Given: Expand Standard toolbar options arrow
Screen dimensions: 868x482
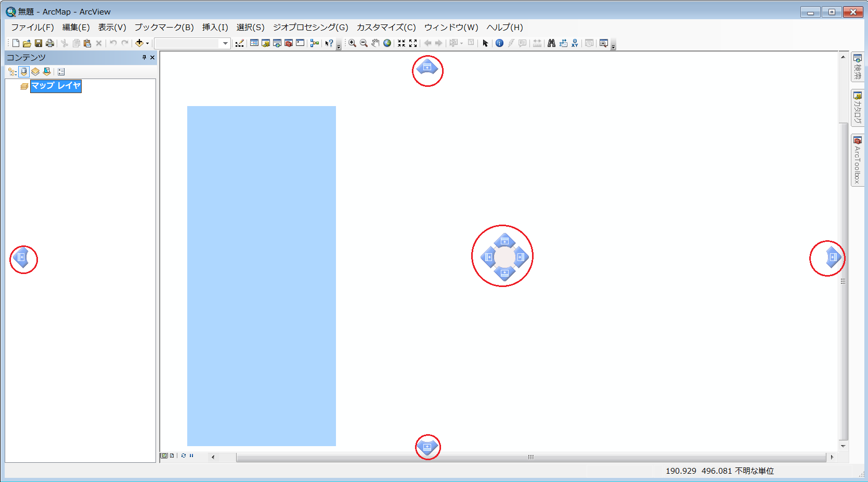Looking at the screenshot, I should 339,44.
